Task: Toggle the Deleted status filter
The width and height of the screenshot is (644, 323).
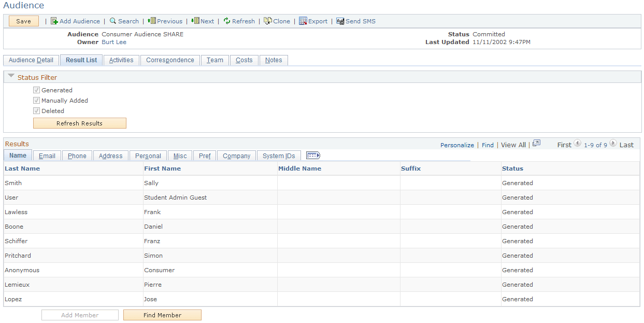Action: [x=36, y=110]
